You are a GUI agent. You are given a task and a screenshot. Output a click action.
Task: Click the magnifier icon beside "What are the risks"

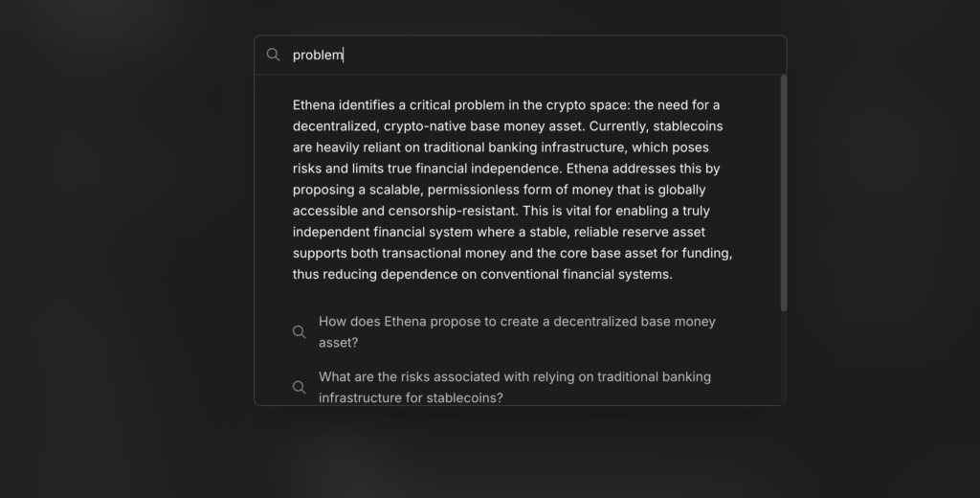(300, 387)
